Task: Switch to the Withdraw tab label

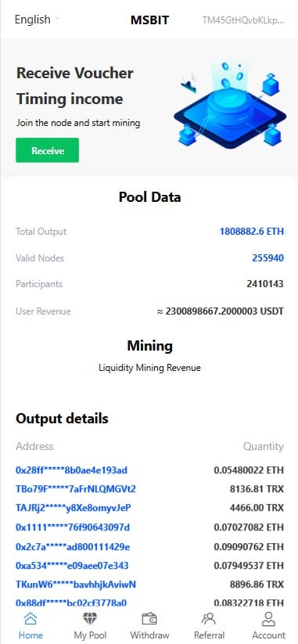Action: 149,635
